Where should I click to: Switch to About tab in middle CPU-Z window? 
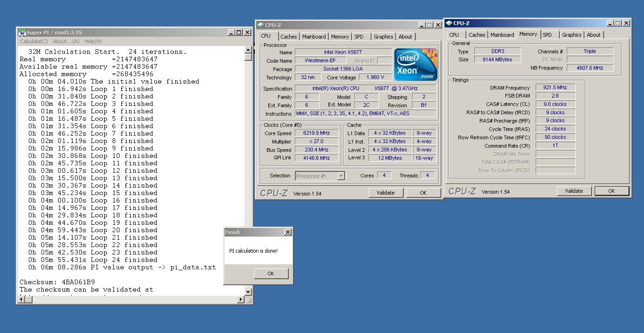405,37
